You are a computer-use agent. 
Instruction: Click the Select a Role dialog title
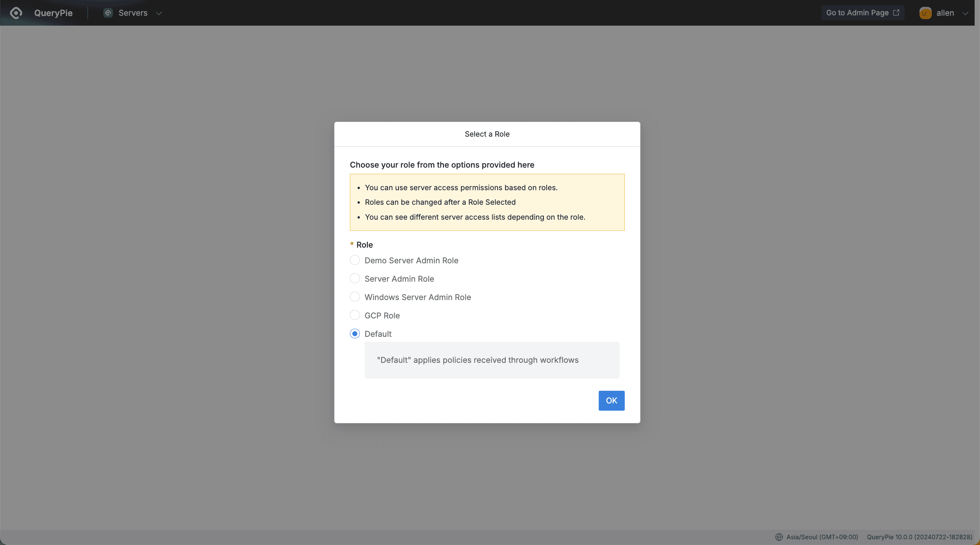point(487,134)
